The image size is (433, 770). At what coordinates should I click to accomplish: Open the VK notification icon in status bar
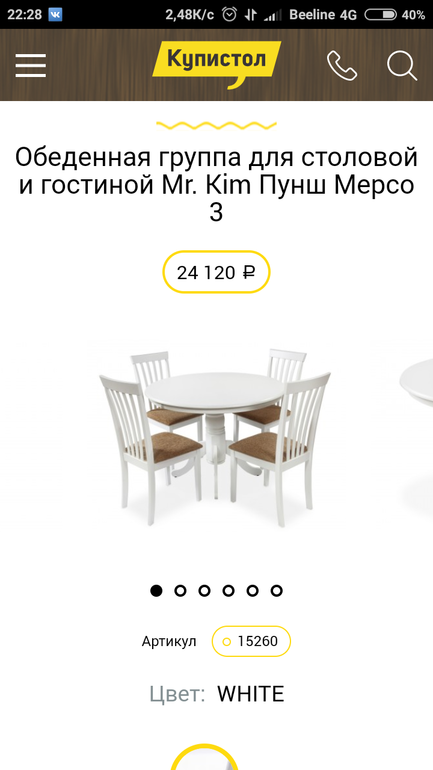pos(55,15)
